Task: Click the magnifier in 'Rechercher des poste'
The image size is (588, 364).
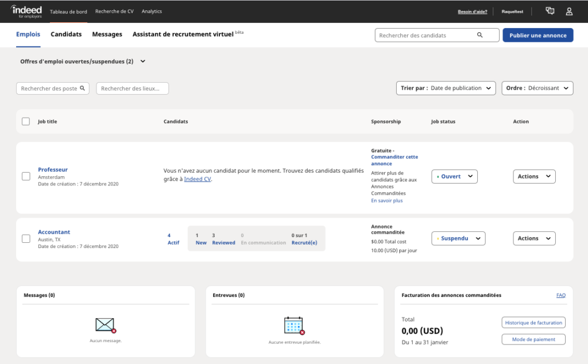Action: [x=81, y=88]
